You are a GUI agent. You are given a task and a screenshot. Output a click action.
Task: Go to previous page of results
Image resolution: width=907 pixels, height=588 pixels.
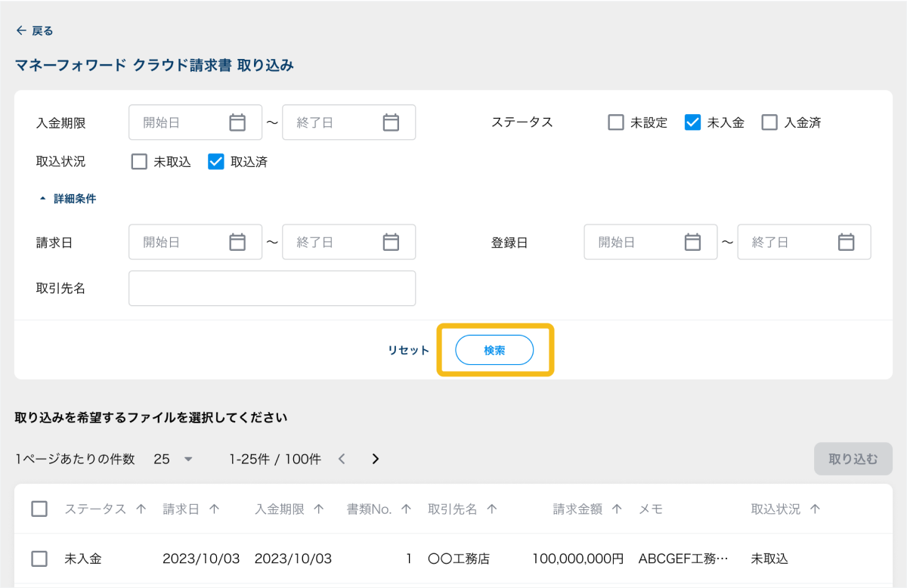pos(342,459)
